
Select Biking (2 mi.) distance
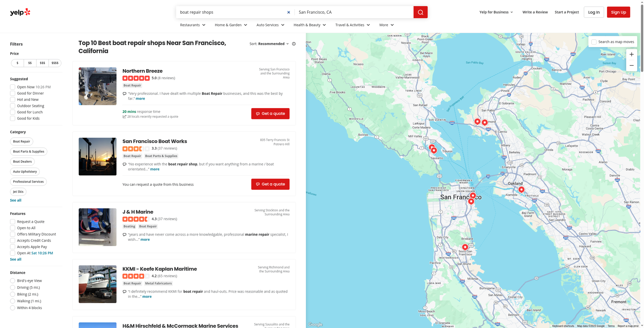coord(12,294)
